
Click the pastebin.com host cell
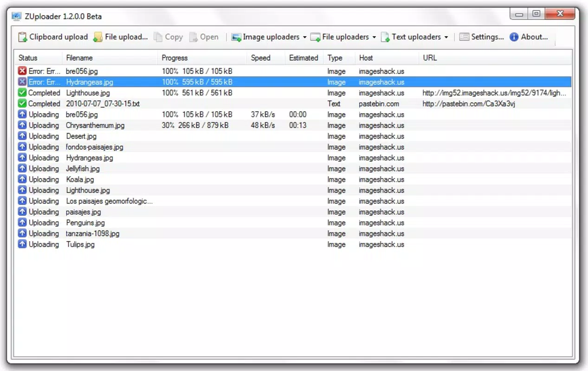[x=379, y=104]
